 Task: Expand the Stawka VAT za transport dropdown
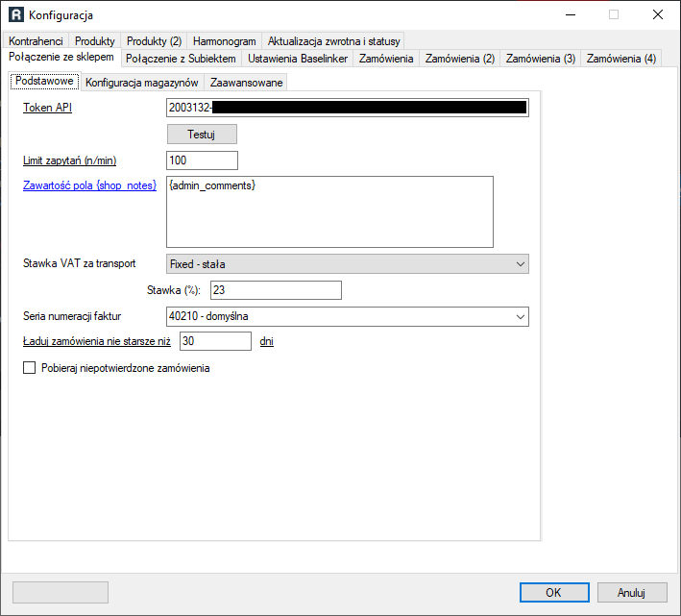pyautogui.click(x=348, y=264)
